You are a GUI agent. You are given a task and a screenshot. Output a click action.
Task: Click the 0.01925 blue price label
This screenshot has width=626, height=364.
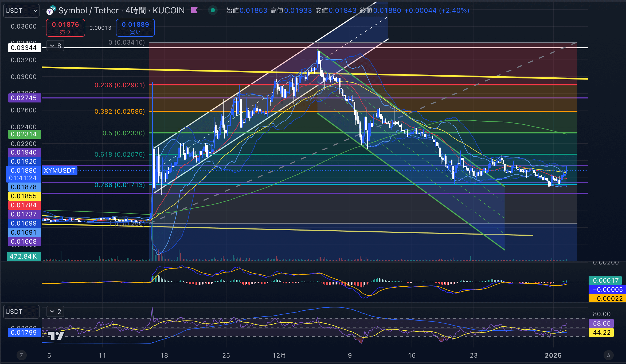point(24,161)
